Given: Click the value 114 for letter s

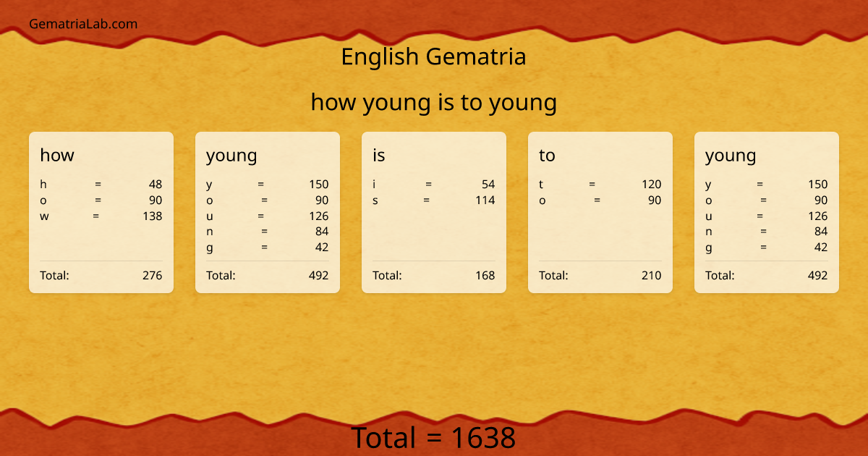Looking at the screenshot, I should (x=485, y=200).
